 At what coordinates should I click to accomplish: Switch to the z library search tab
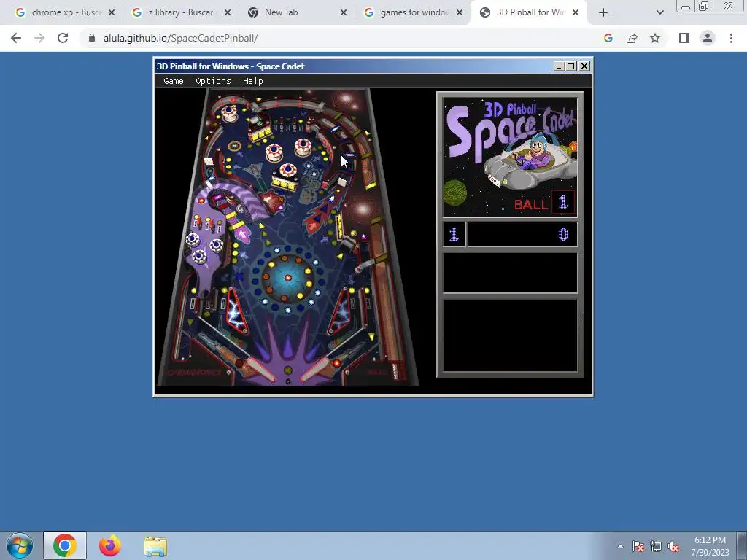click(181, 12)
